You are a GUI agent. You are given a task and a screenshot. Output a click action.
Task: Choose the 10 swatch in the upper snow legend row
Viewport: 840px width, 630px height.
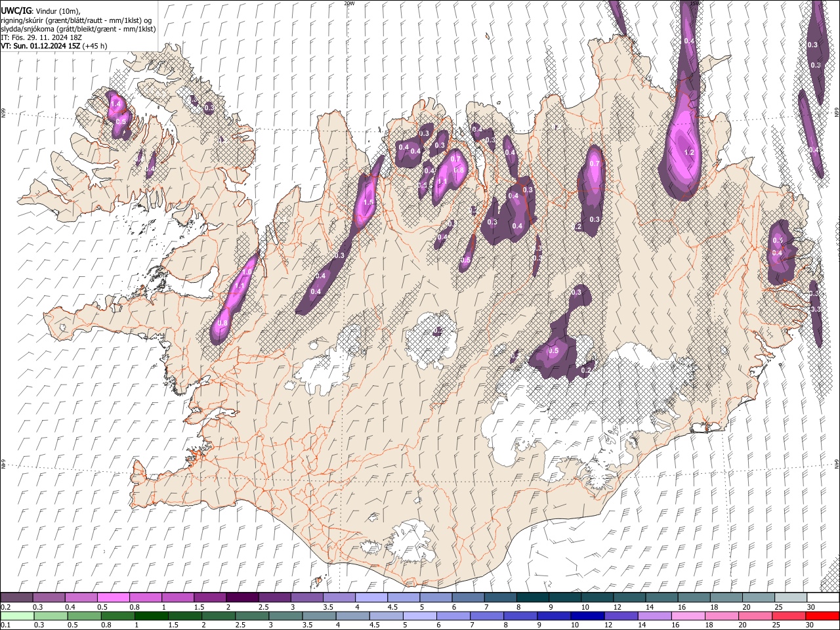597,598
